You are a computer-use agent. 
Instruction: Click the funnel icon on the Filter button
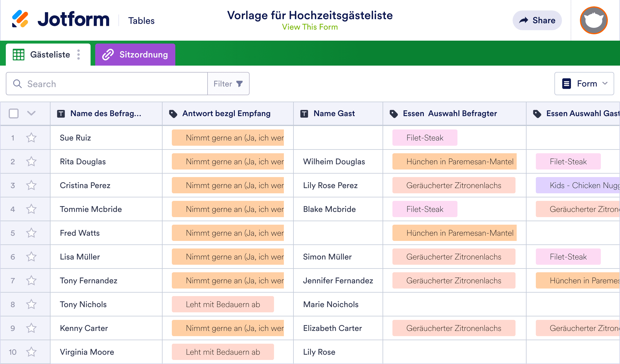point(239,84)
